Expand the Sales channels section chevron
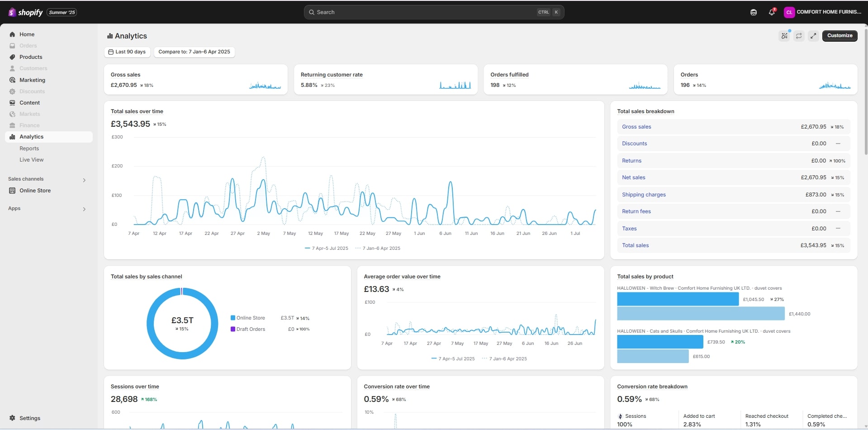The image size is (868, 430). pos(84,180)
